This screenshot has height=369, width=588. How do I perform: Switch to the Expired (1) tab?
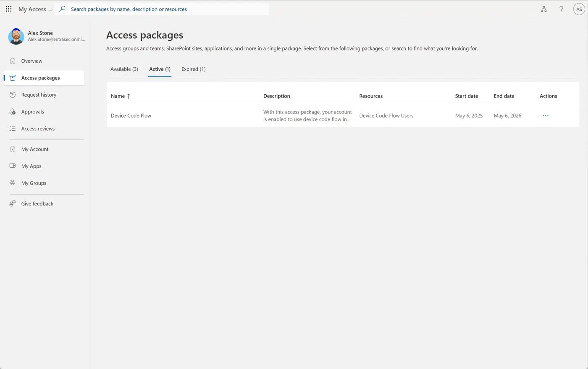click(194, 69)
